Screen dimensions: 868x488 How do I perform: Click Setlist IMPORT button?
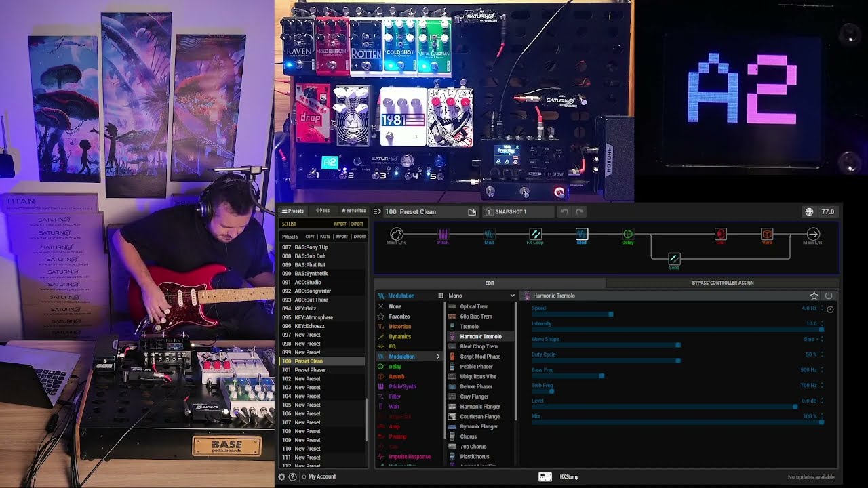point(340,224)
